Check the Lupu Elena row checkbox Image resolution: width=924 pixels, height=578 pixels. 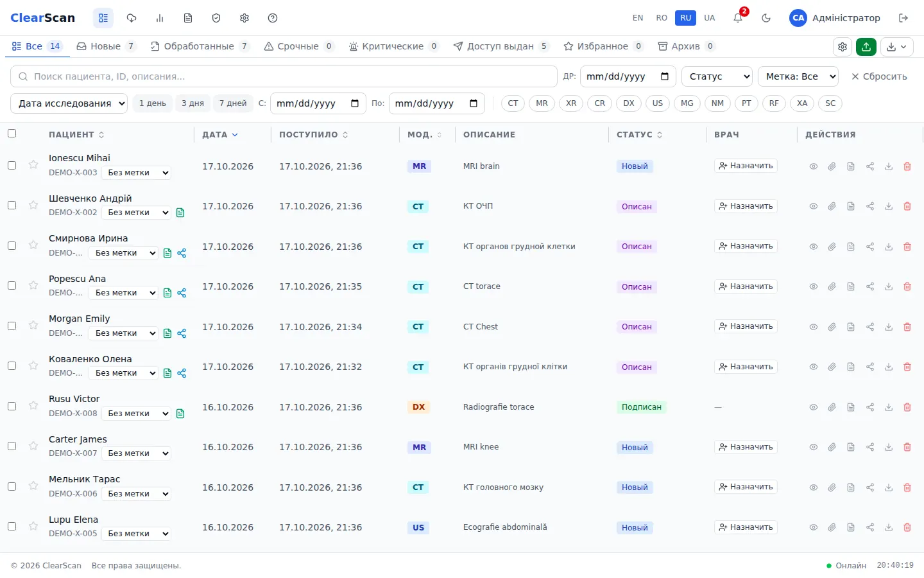pos(12,527)
